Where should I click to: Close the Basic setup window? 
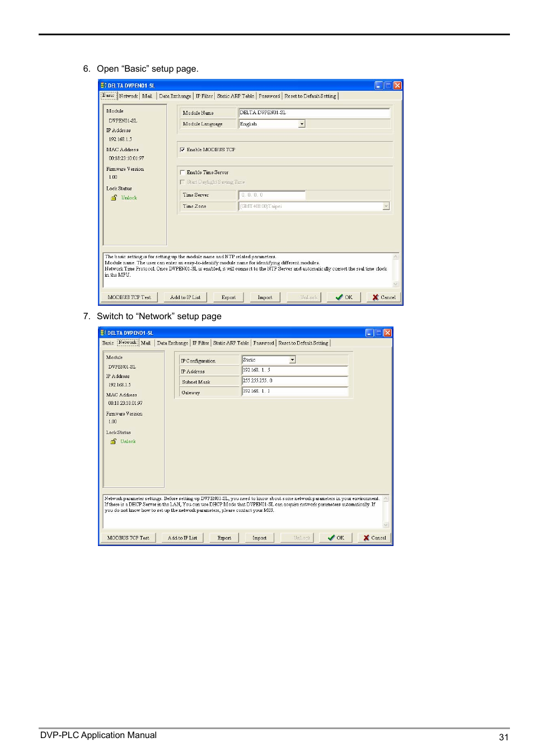pyautogui.click(x=397, y=86)
